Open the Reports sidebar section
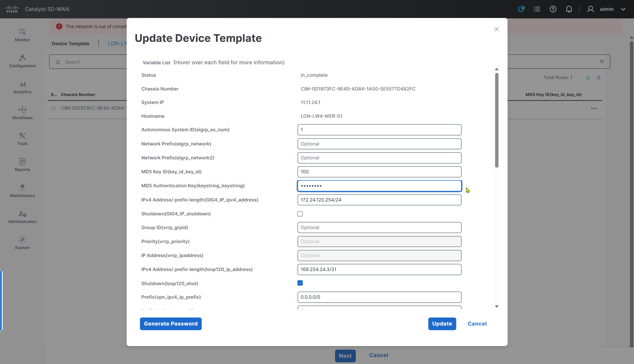 [x=22, y=165]
